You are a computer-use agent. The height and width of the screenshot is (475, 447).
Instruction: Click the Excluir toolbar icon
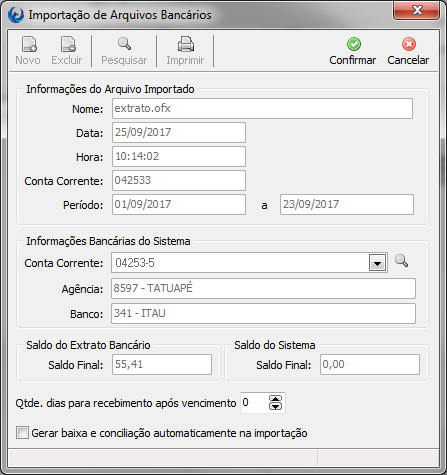click(x=68, y=44)
